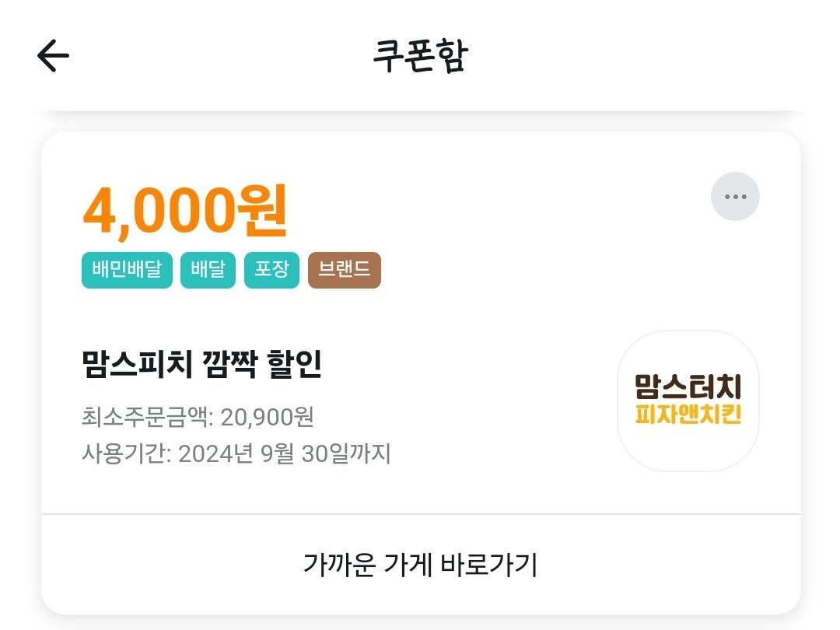This screenshot has width=840, height=630.
Task: Tap the orange 4,000원 discount amount
Action: tap(185, 211)
